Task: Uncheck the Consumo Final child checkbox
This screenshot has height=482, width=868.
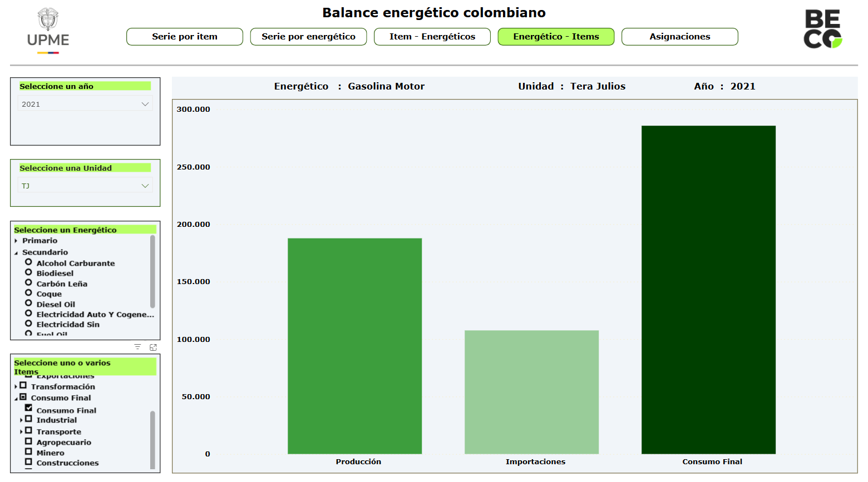Action: click(28, 408)
